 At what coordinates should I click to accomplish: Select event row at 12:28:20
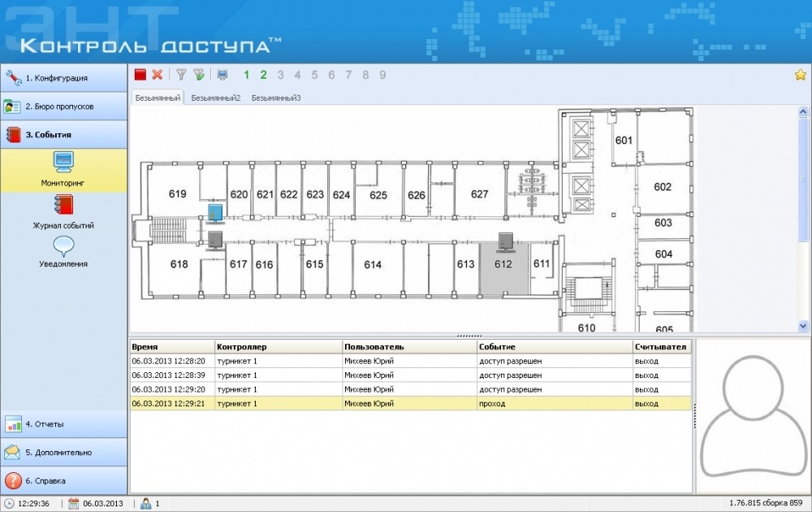[411, 361]
